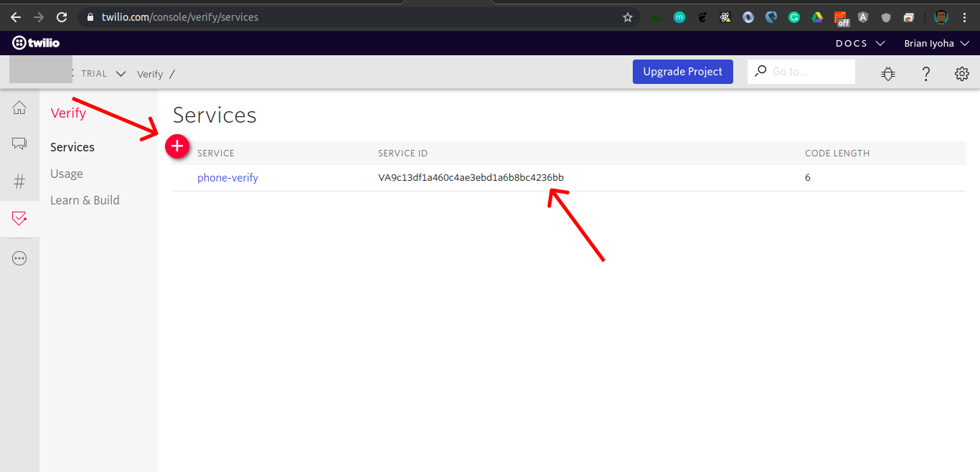980x472 pixels.
Task: Click the 'Go to...' search field
Action: point(801,72)
